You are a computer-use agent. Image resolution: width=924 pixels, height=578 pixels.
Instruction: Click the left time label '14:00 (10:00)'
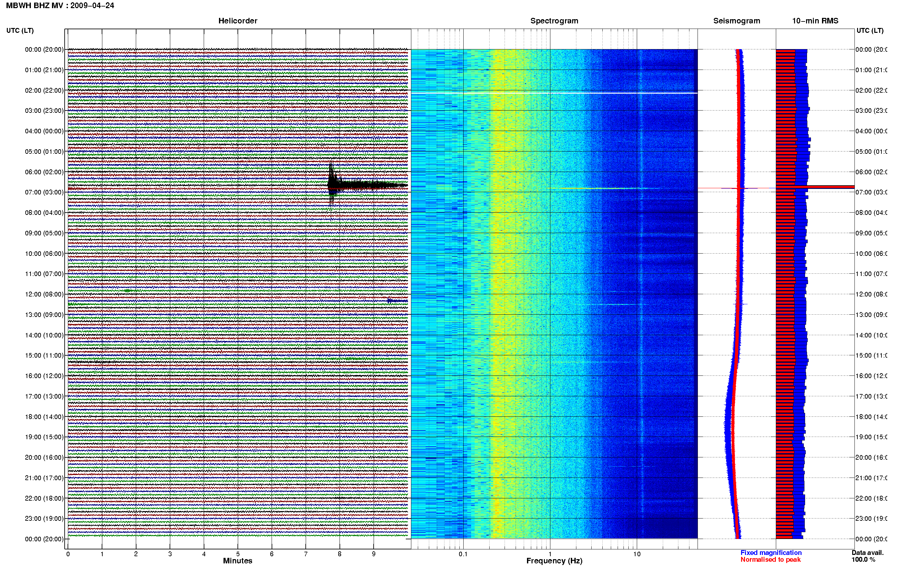tap(44, 335)
